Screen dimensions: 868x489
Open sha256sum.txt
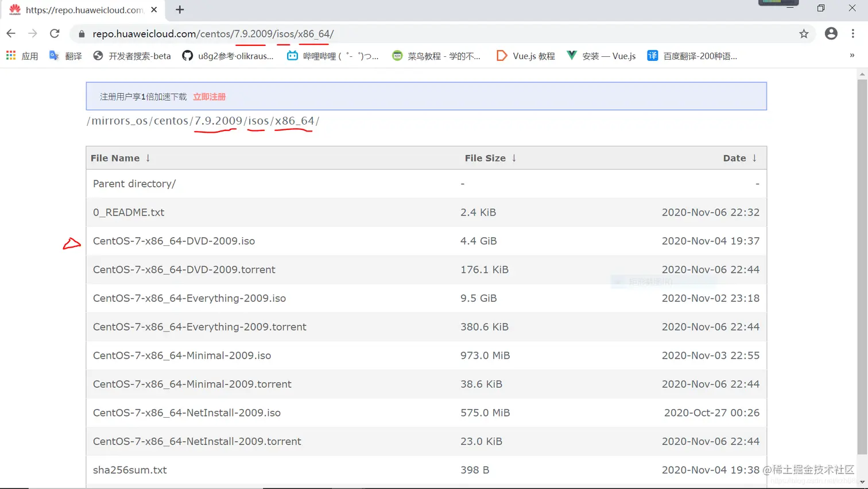130,470
